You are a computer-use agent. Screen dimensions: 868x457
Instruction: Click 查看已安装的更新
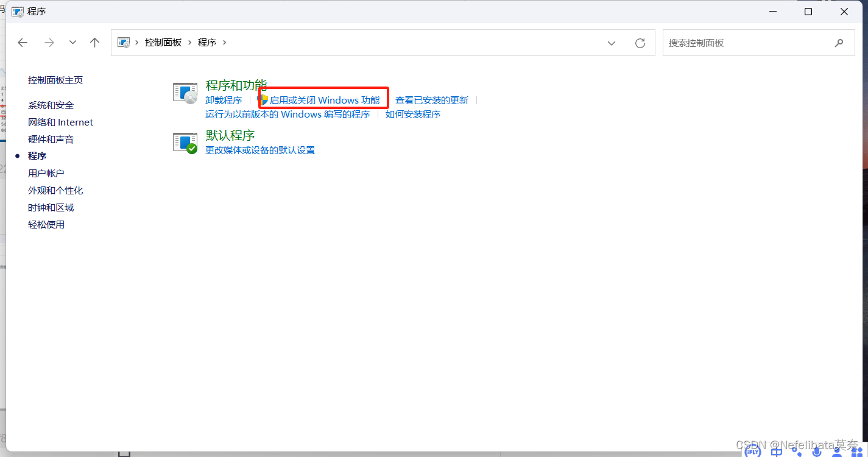pyautogui.click(x=432, y=100)
